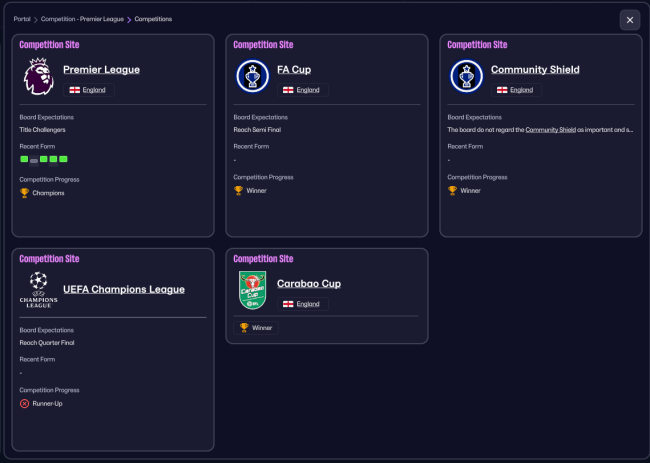Open the Carabao Cup title link
The width and height of the screenshot is (650, 463).
[x=309, y=284]
